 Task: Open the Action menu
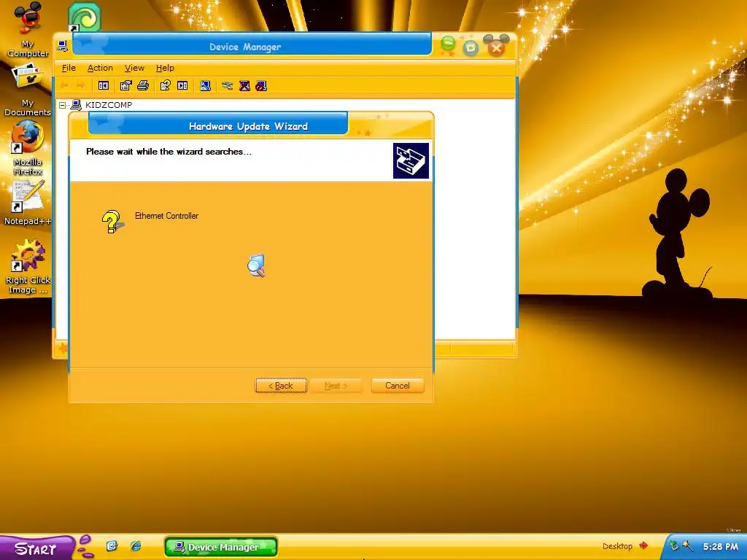point(100,68)
